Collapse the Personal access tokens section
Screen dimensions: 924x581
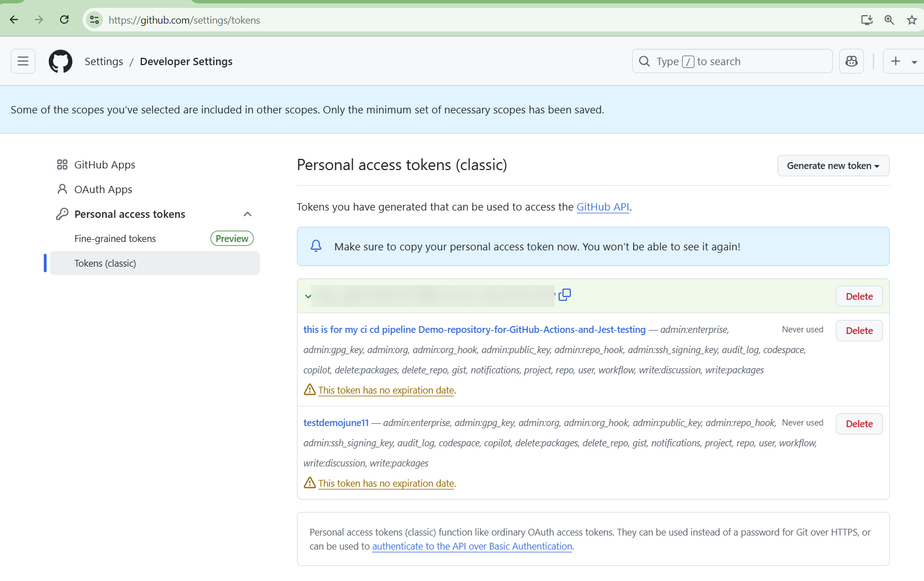point(248,214)
